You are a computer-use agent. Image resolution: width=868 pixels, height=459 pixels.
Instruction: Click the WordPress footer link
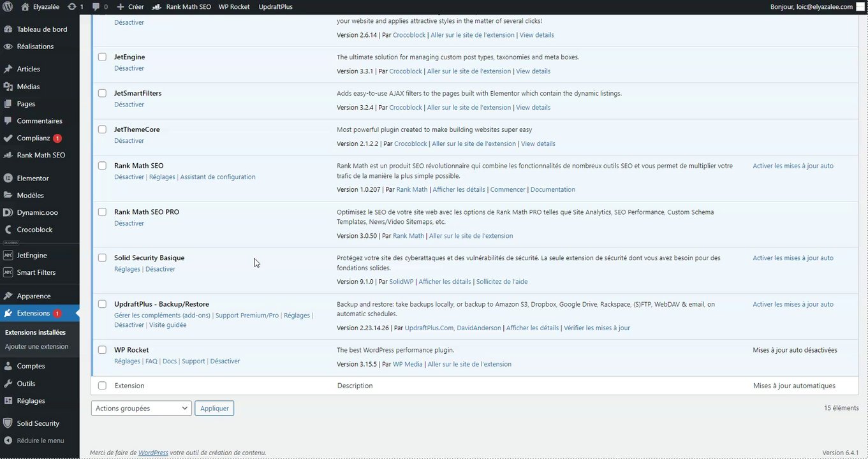153,453
